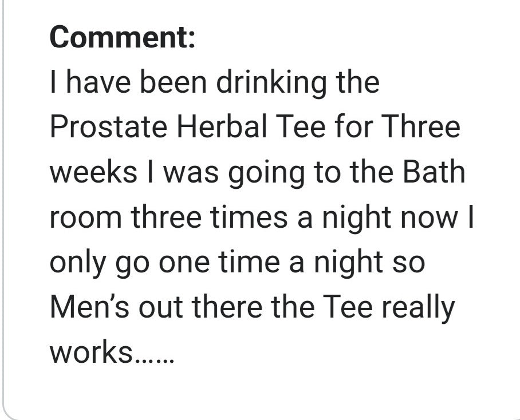
Task: Click the word 'been' in the first line
Action: [x=171, y=83]
